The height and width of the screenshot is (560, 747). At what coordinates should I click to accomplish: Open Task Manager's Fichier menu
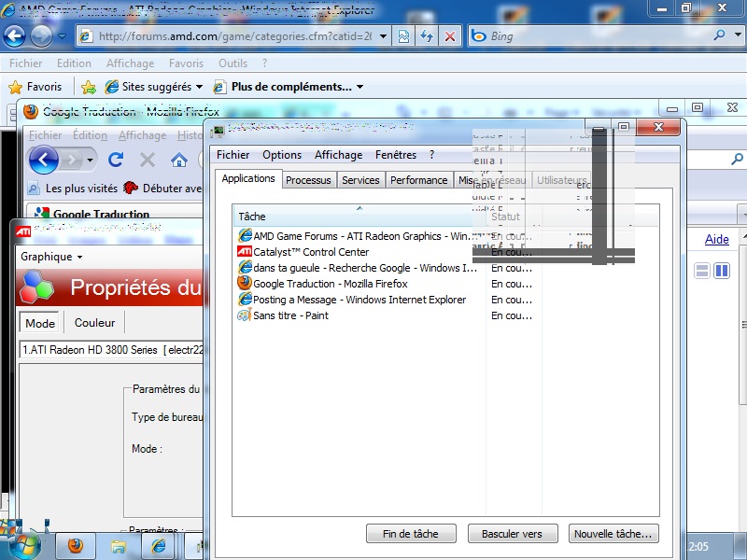pos(233,155)
